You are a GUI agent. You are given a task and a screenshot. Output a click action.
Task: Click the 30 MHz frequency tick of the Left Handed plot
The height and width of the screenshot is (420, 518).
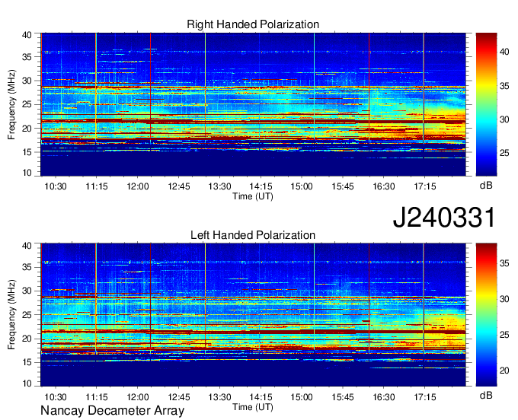[x=27, y=291]
